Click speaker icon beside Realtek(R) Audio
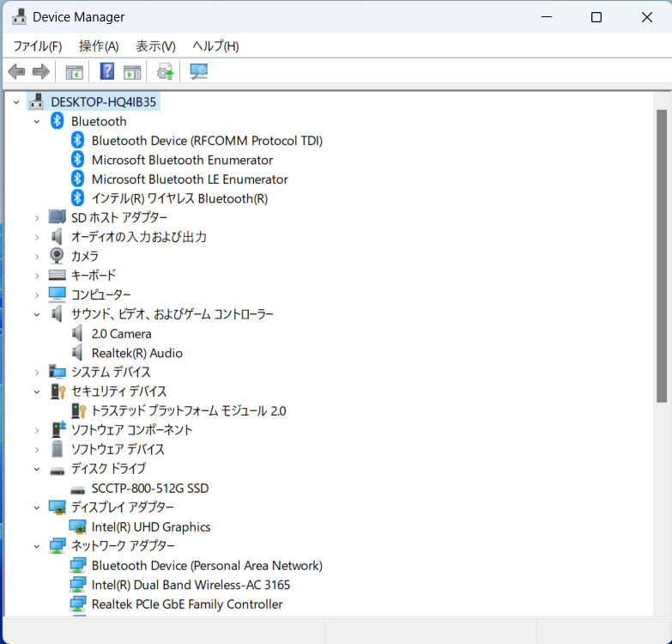 (x=77, y=352)
